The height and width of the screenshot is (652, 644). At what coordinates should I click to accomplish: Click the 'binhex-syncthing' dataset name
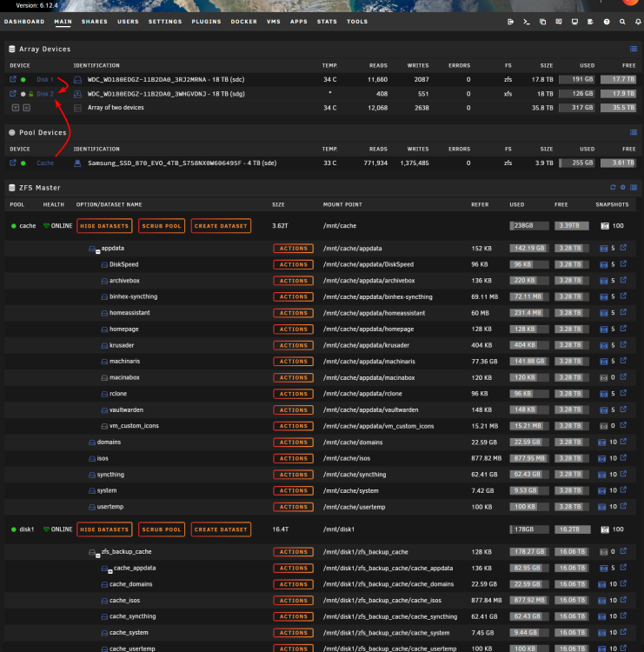pos(134,296)
